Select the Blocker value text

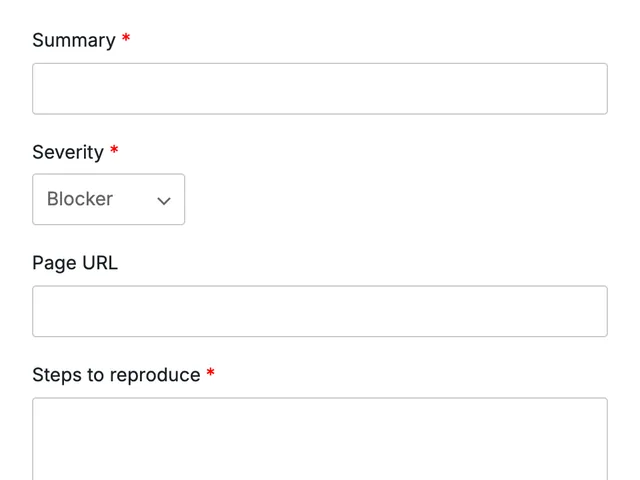(x=80, y=199)
